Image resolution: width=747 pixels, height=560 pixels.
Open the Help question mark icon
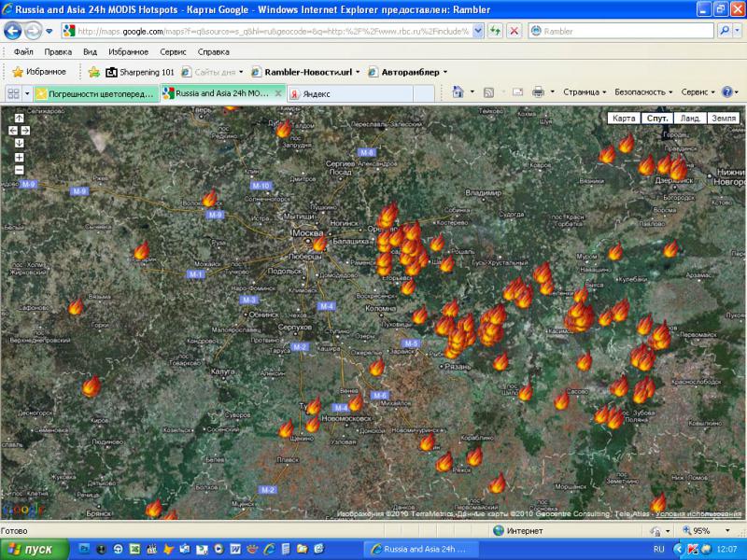tap(727, 91)
